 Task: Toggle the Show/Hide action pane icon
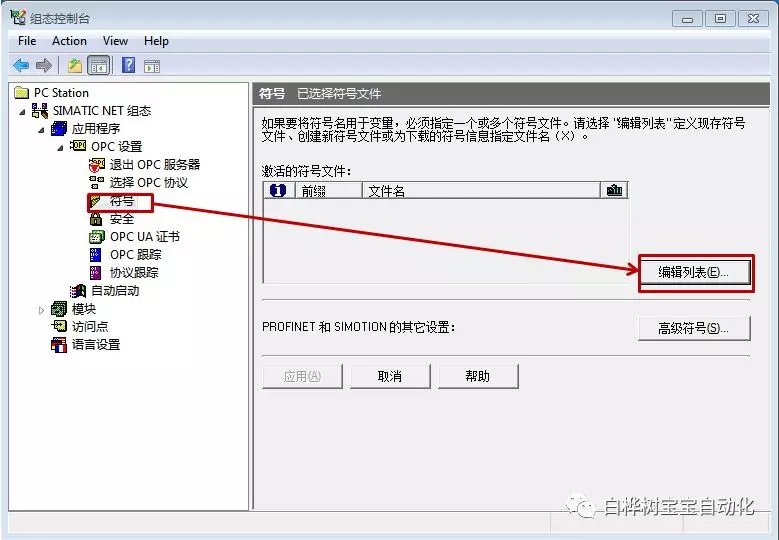point(152,66)
